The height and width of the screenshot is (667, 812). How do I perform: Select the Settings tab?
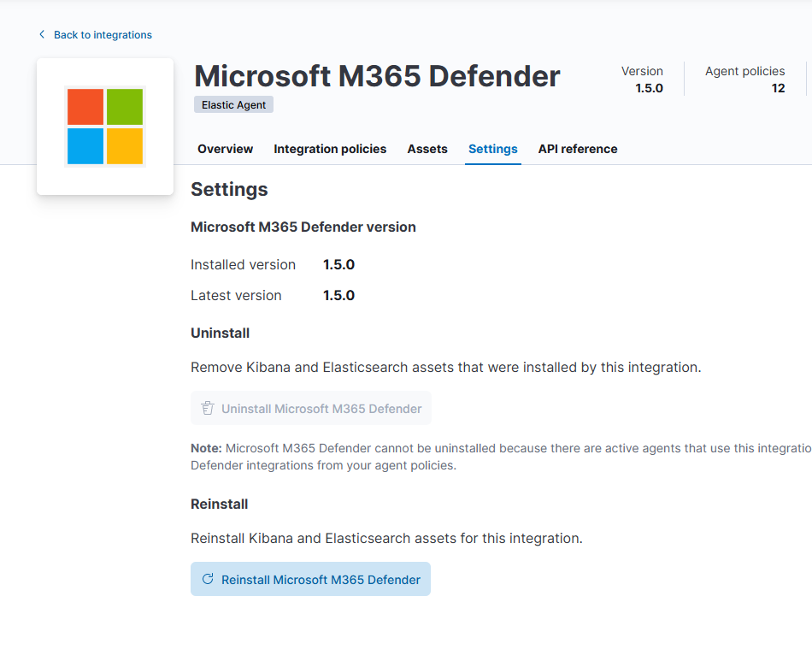[493, 149]
